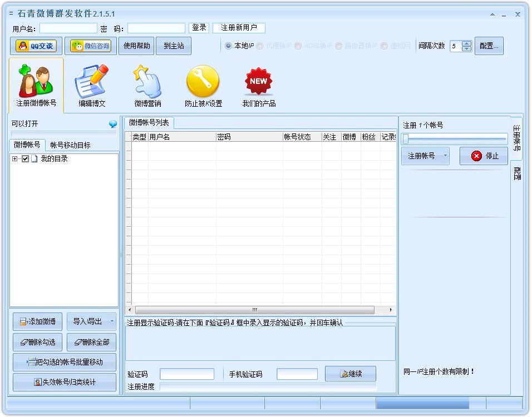Click the roll-up arrow in title bar
The height and width of the screenshot is (417, 532).
492,14
